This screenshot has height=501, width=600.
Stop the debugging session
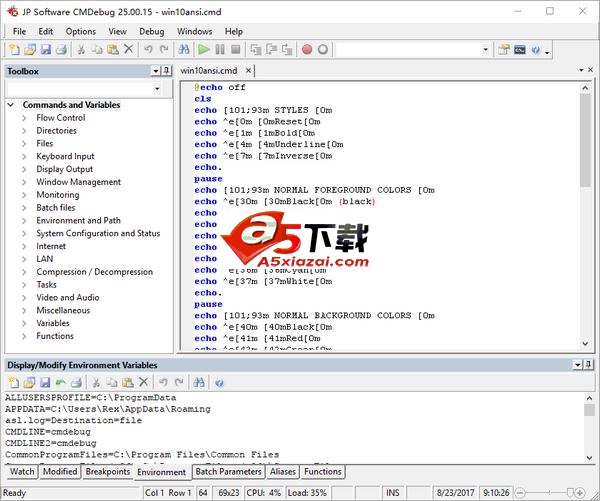tap(236, 49)
